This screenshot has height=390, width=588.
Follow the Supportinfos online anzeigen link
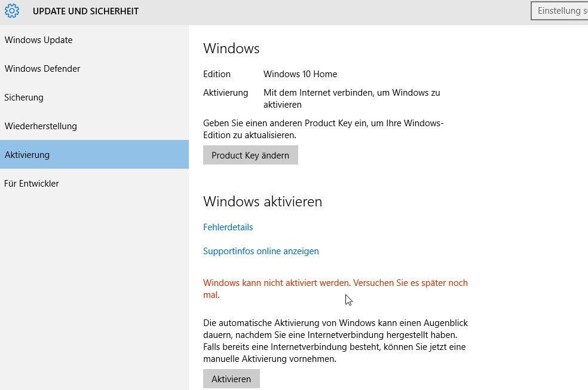point(261,251)
